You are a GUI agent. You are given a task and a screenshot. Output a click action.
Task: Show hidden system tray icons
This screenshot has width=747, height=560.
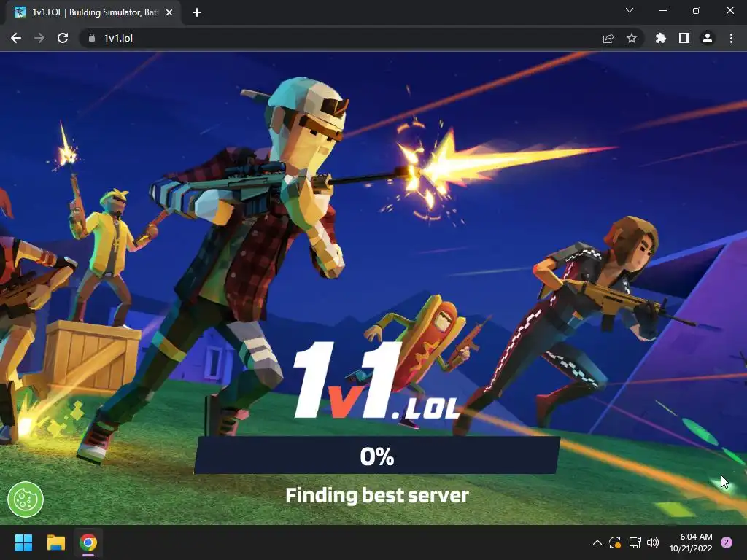pos(597,542)
